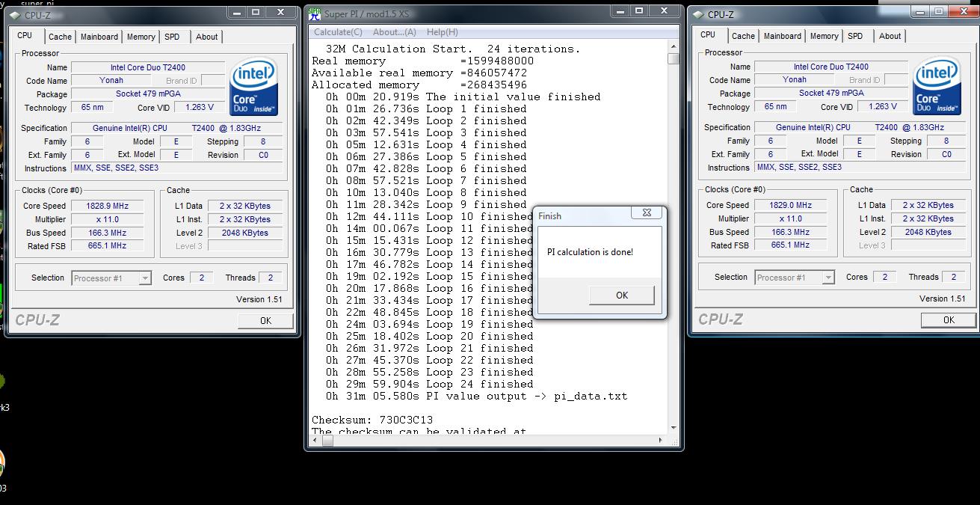This screenshot has height=505, width=980.
Task: Click OK button in right CPU-Z window
Action: click(x=949, y=319)
